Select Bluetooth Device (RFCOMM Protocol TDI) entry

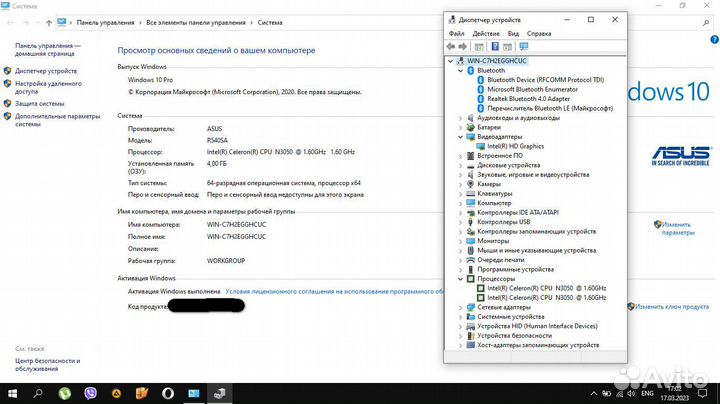coord(546,80)
